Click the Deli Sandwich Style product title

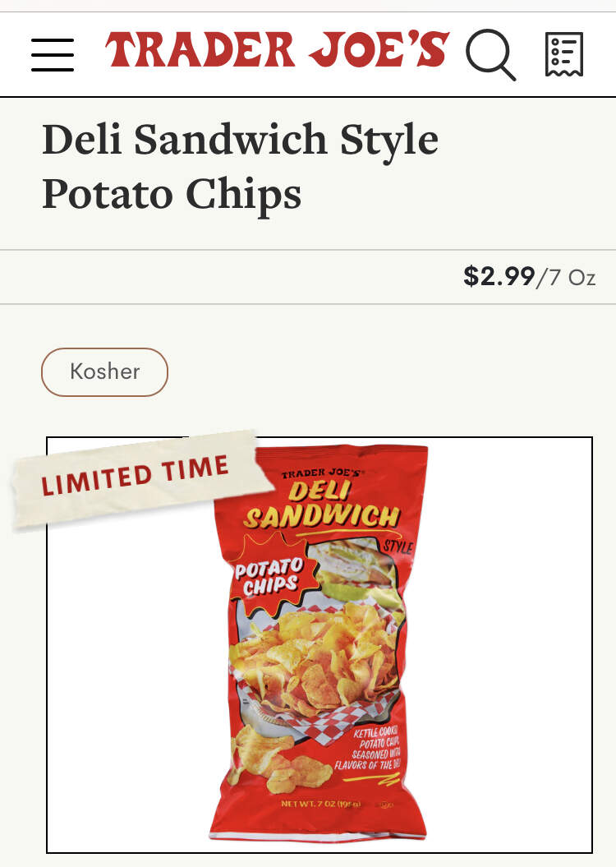pos(240,140)
